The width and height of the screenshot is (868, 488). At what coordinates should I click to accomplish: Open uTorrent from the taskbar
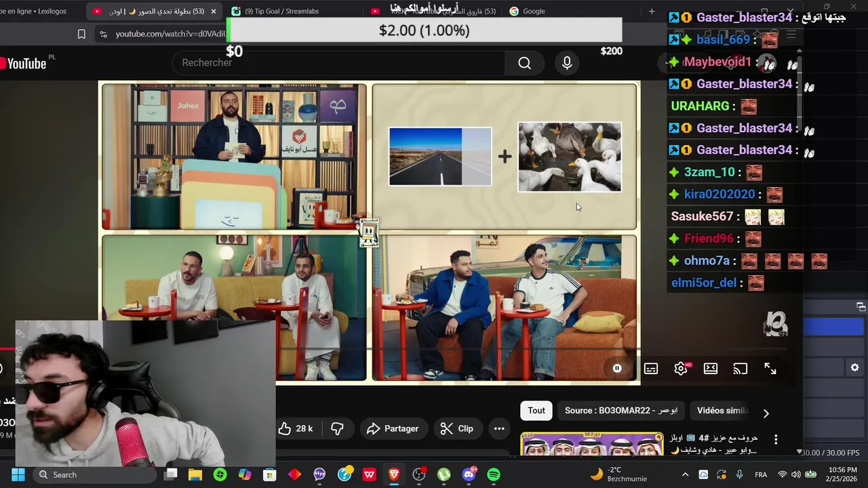click(443, 474)
